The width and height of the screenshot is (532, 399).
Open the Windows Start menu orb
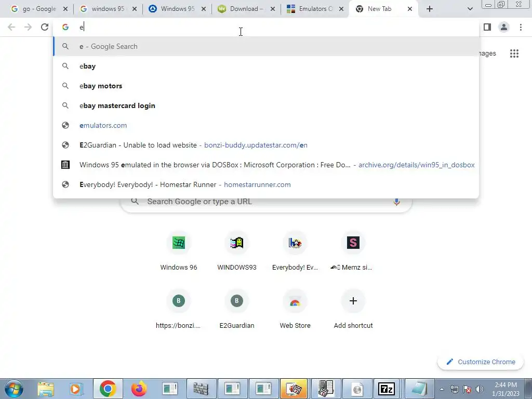(x=14, y=389)
